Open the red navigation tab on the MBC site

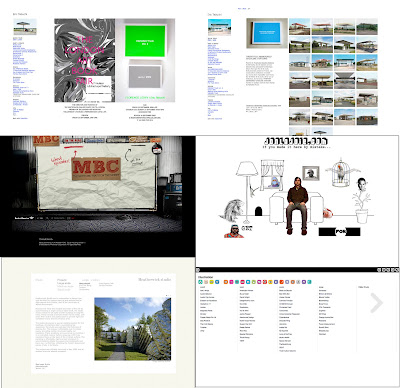point(73,141)
